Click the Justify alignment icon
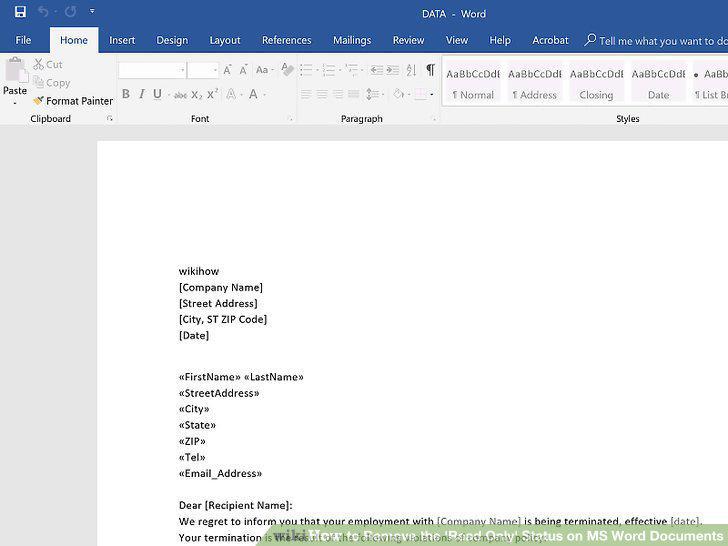Screen dimensions: 728x546 (354, 95)
